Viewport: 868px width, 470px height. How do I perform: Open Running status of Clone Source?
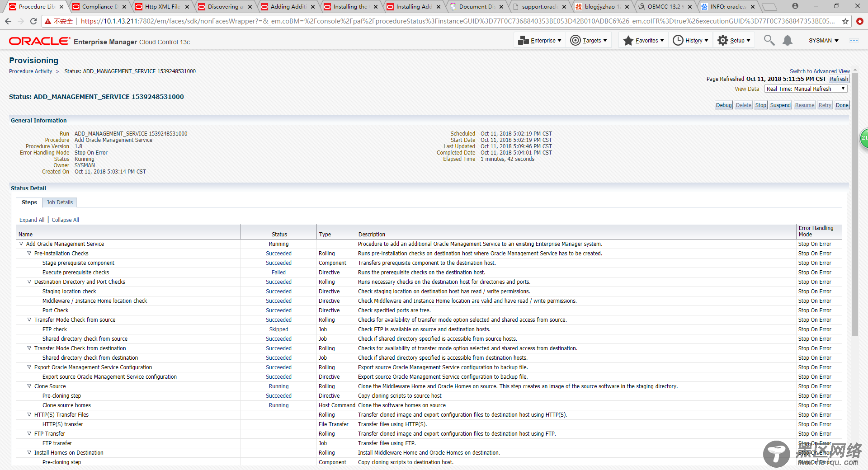point(278,386)
